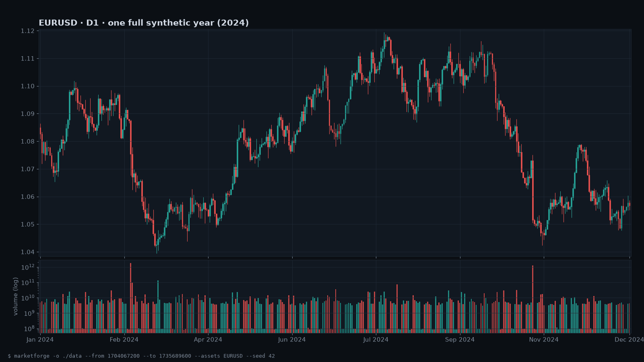Click the 'Jan 2024' date label

pyautogui.click(x=40, y=339)
